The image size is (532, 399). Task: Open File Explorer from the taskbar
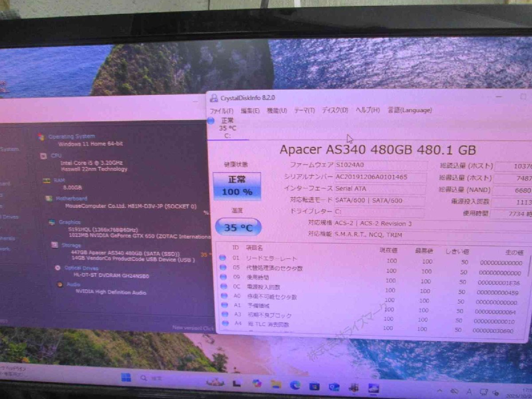276,384
